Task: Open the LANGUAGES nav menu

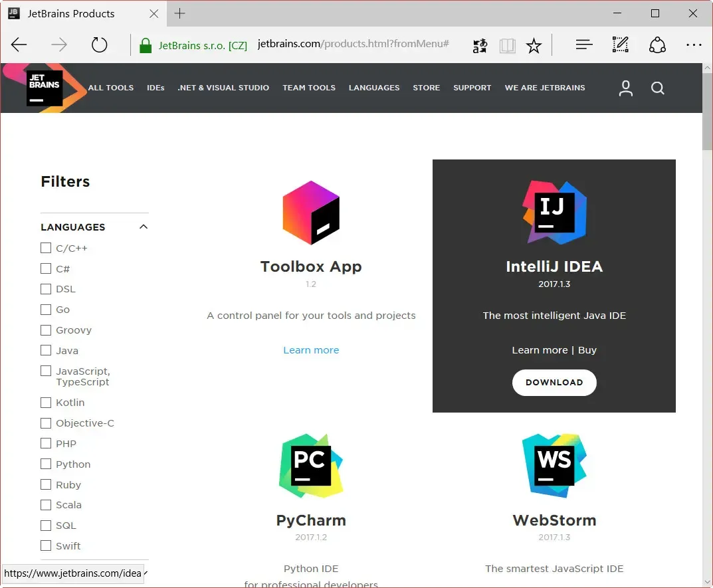Action: click(374, 88)
